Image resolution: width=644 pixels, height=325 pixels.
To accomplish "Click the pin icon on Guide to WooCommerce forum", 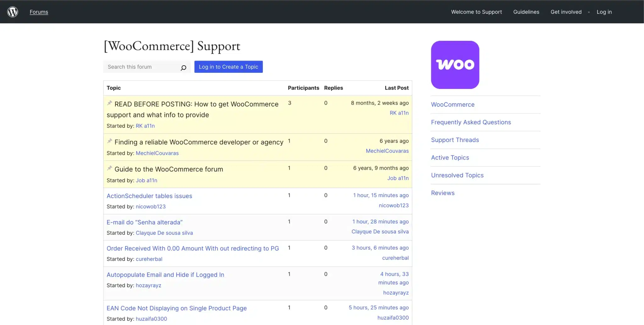I will (109, 168).
